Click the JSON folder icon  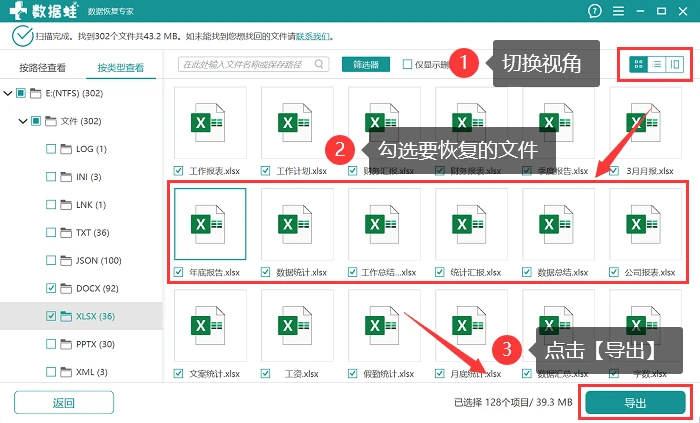coord(66,260)
